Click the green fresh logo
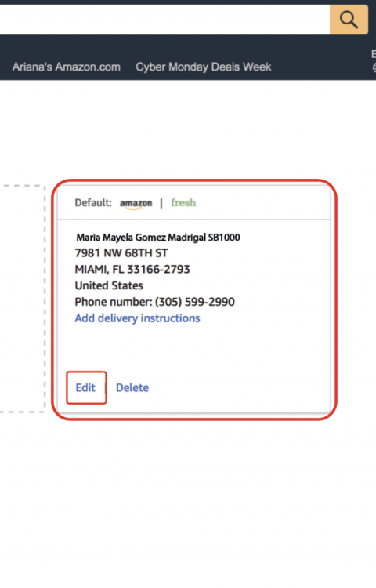Image resolution: width=376 pixels, height=588 pixels. 183,203
